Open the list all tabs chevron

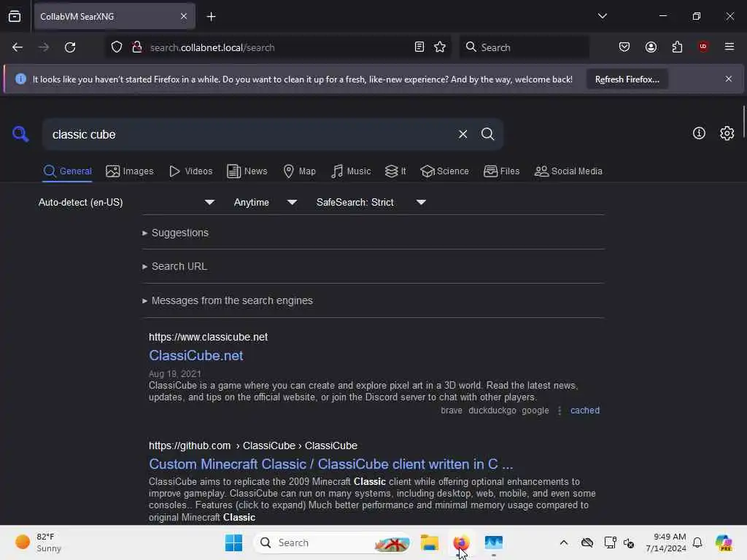coord(602,16)
